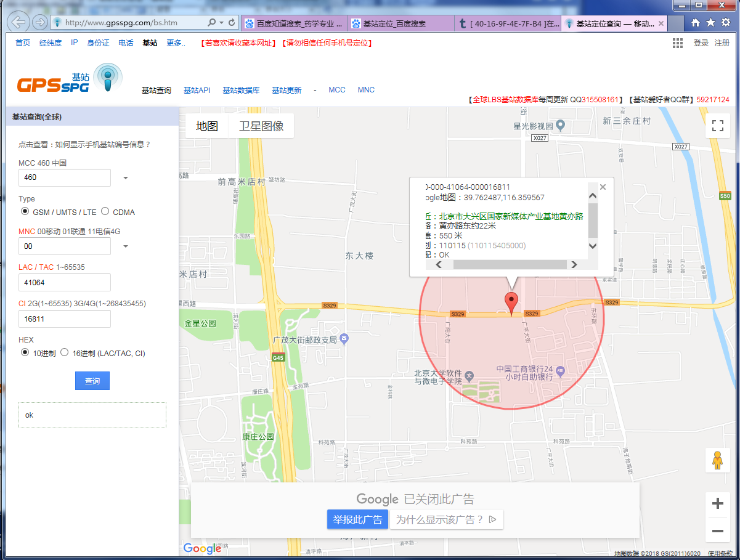Open 电话 in top navigation
This screenshot has width=740, height=560.
tap(126, 43)
